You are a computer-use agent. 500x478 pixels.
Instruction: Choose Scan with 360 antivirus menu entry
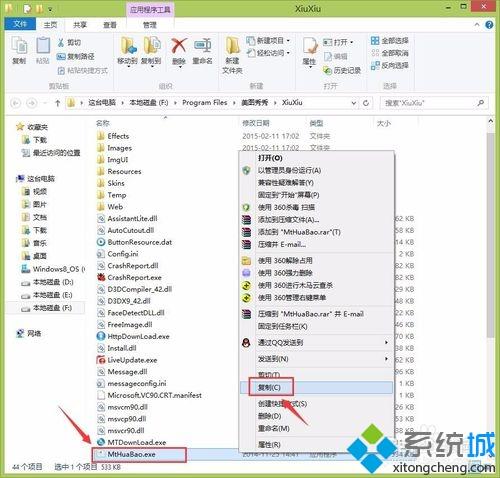pyautogui.click(x=316, y=207)
